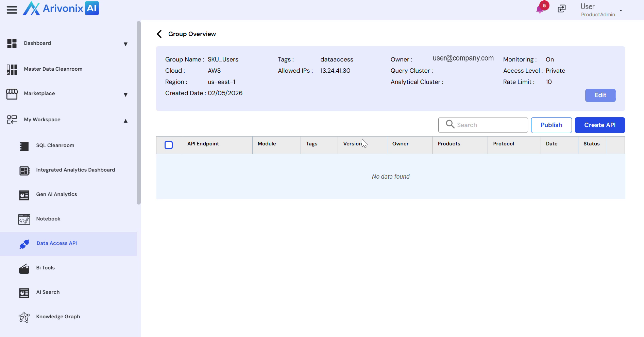
Task: Open the Knowledge Graph icon
Action: click(24, 317)
